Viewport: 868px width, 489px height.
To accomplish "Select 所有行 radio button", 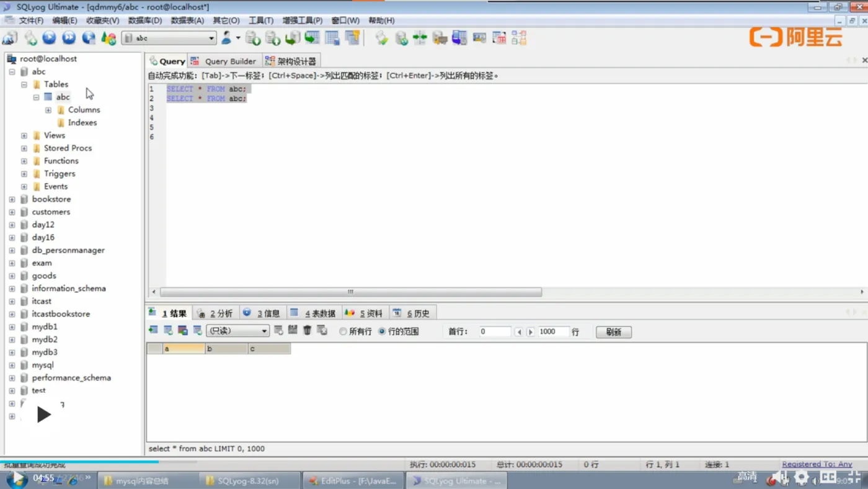I will (x=343, y=331).
